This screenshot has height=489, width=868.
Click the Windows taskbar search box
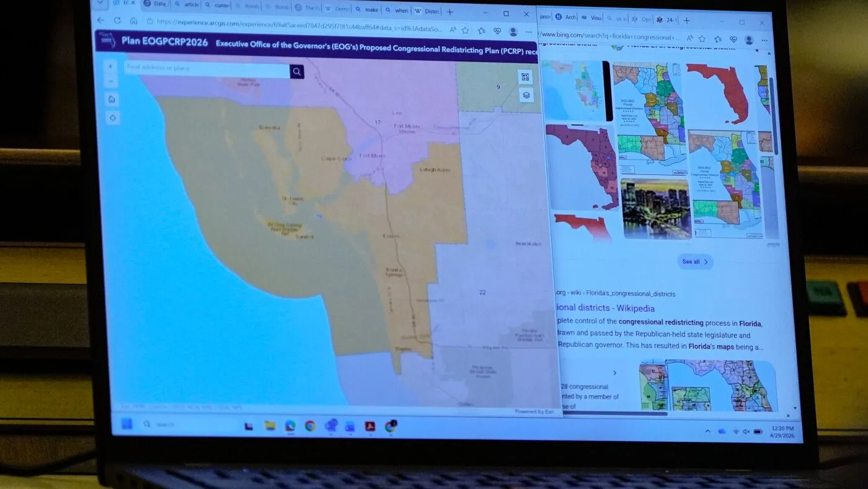click(x=190, y=424)
